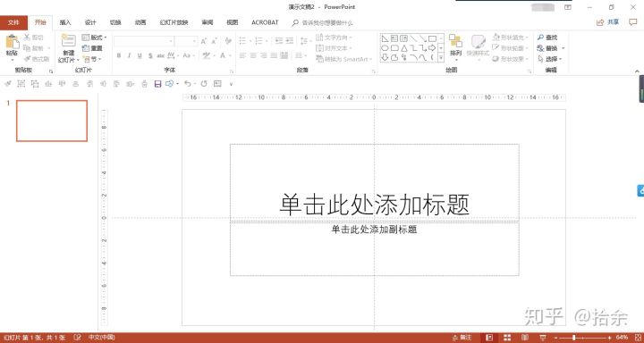Toggle center text alignment
This screenshot has height=343, width=644.
(253, 55)
